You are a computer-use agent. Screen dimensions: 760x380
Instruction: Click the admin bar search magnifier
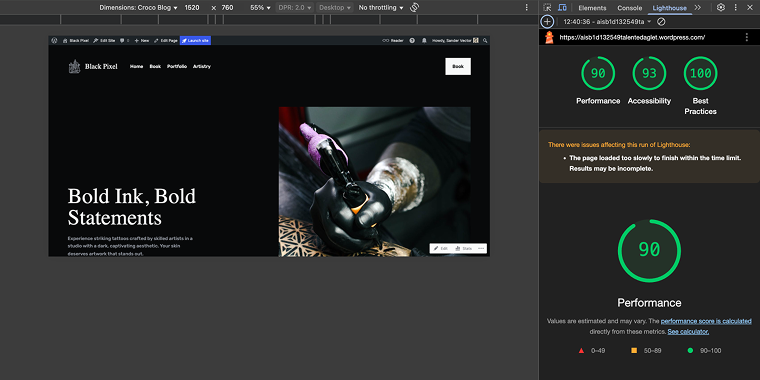click(x=485, y=41)
